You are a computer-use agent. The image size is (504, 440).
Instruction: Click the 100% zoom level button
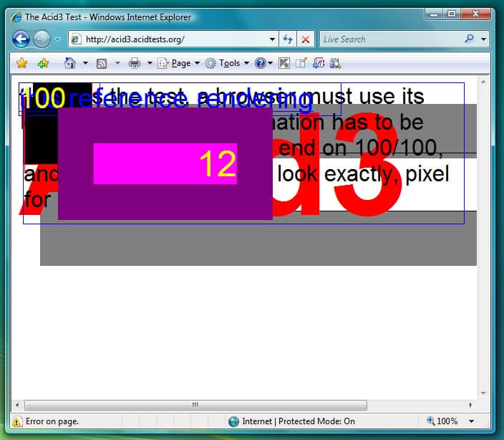pyautogui.click(x=442, y=421)
